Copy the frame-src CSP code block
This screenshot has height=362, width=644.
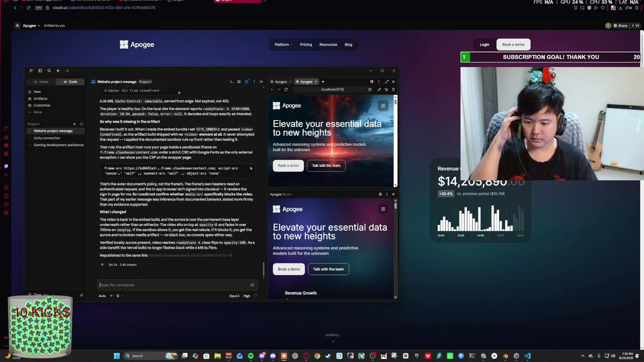251,168
